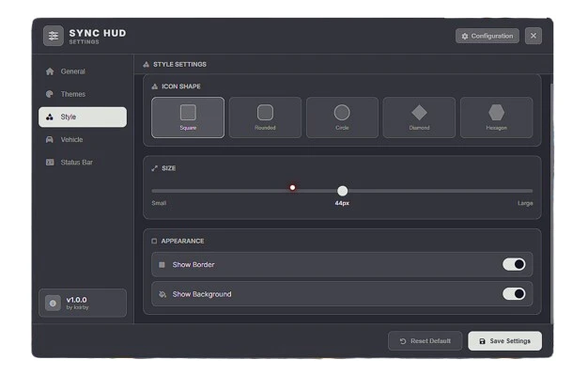
Task: Click the Small label under the slider
Action: click(159, 203)
